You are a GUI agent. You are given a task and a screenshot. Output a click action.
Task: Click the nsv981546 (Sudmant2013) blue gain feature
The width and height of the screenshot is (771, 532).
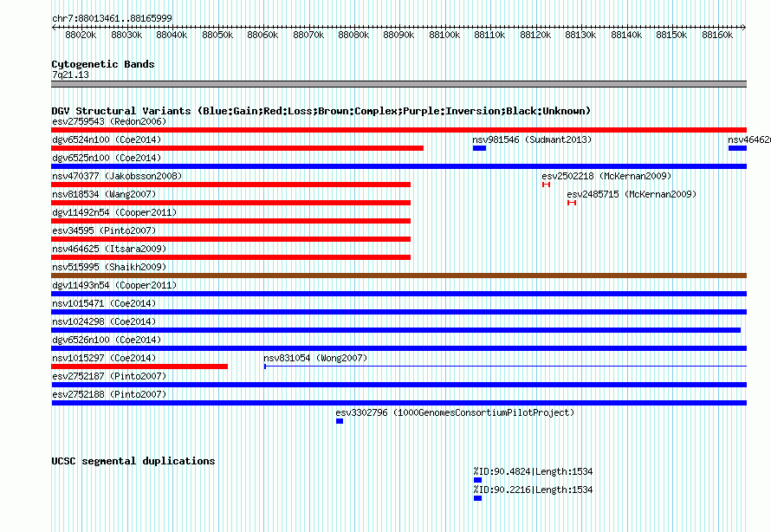click(x=479, y=148)
